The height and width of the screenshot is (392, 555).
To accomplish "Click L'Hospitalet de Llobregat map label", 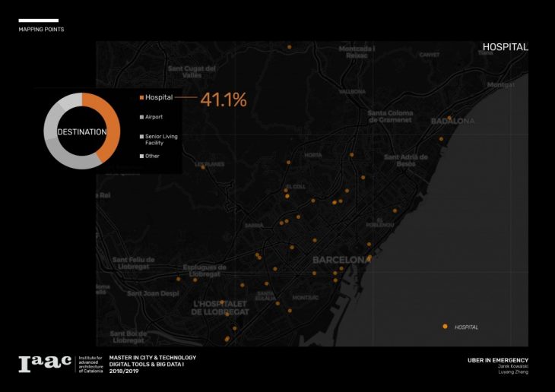I will pos(220,308).
